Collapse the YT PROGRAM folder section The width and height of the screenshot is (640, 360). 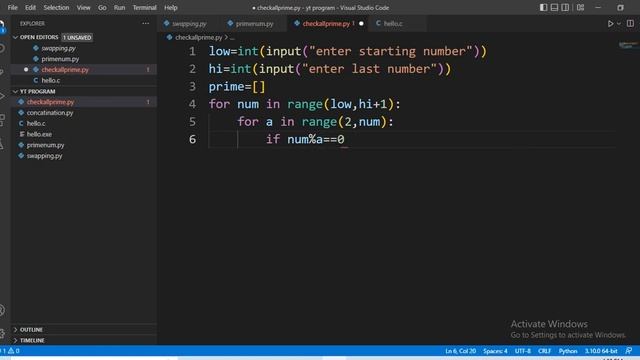16,91
